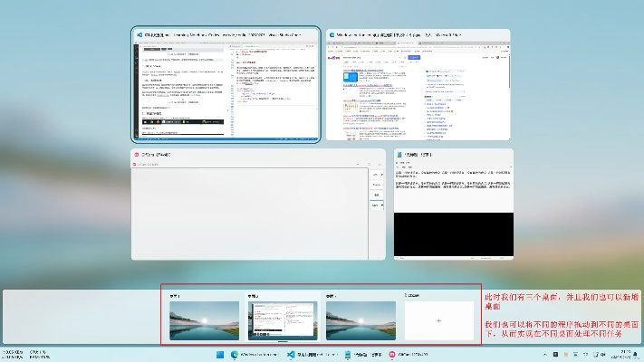
Task: Switch to the third desktop thumbnail
Action: [360, 320]
